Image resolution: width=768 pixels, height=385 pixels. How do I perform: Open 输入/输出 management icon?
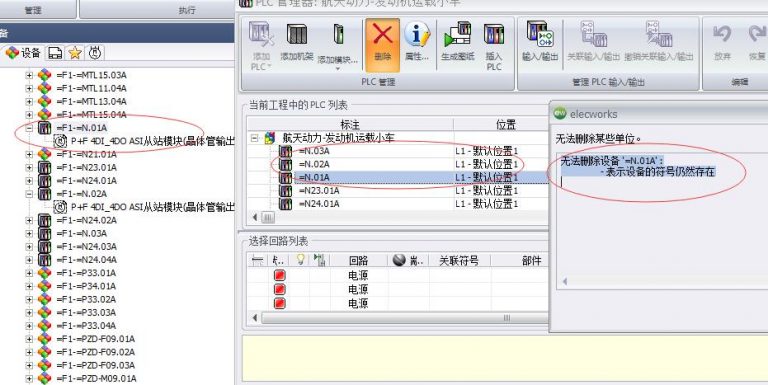[540, 42]
